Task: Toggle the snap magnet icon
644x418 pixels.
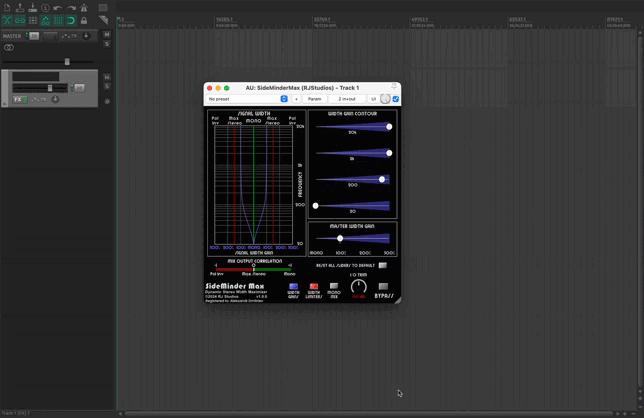Action: 71,21
